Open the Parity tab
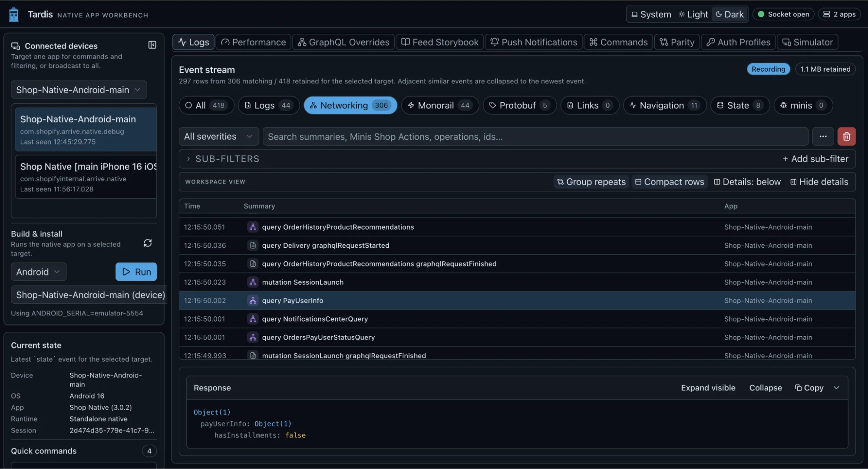The height and width of the screenshot is (469, 868). pyautogui.click(x=677, y=42)
